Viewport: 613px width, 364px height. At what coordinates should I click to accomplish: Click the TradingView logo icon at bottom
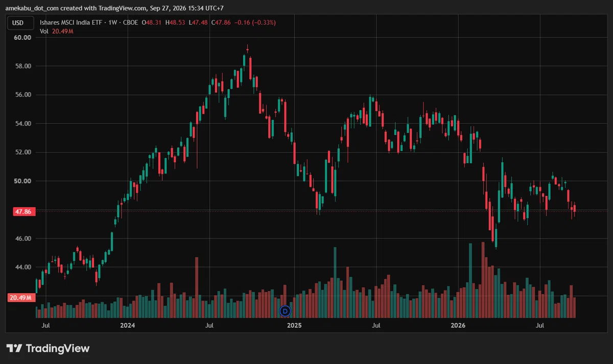click(x=14, y=348)
